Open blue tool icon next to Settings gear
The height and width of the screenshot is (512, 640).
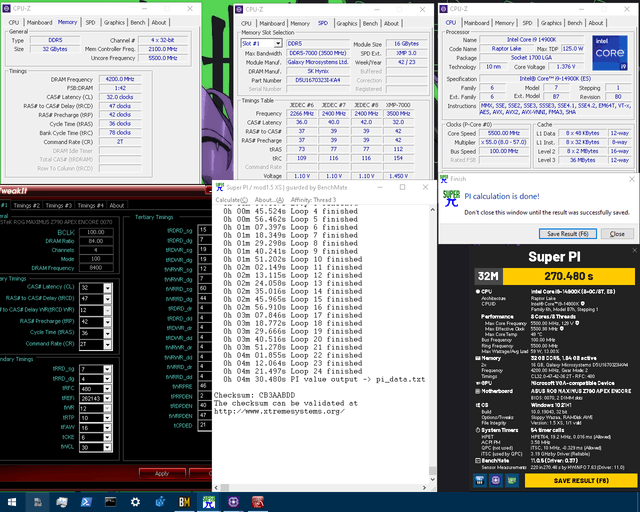pyautogui.click(x=160, y=502)
